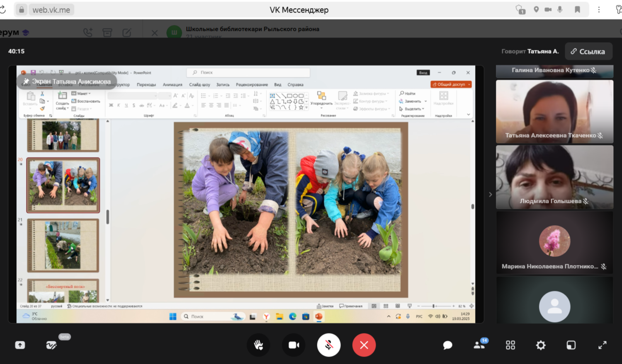
Task: Click the raise hand icon
Action: point(258,345)
